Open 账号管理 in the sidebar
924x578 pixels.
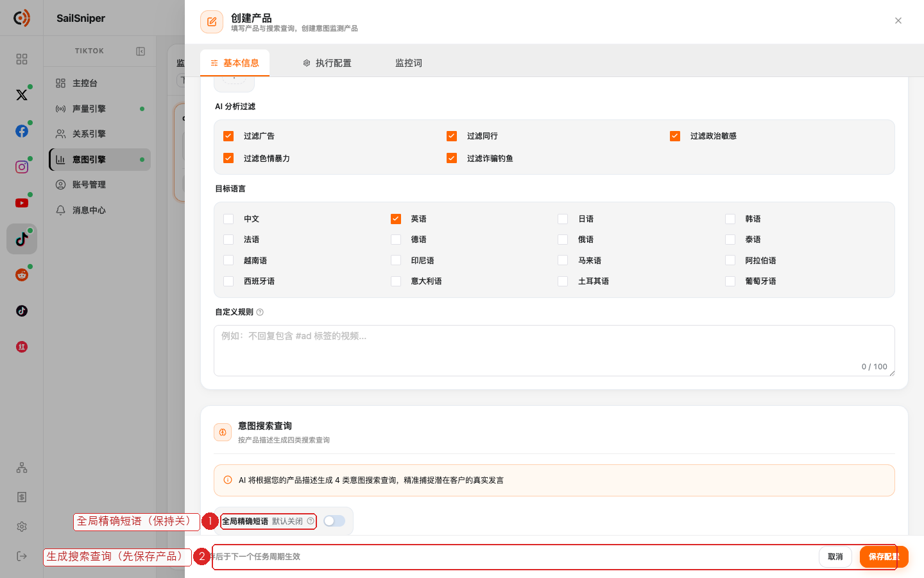pyautogui.click(x=99, y=184)
